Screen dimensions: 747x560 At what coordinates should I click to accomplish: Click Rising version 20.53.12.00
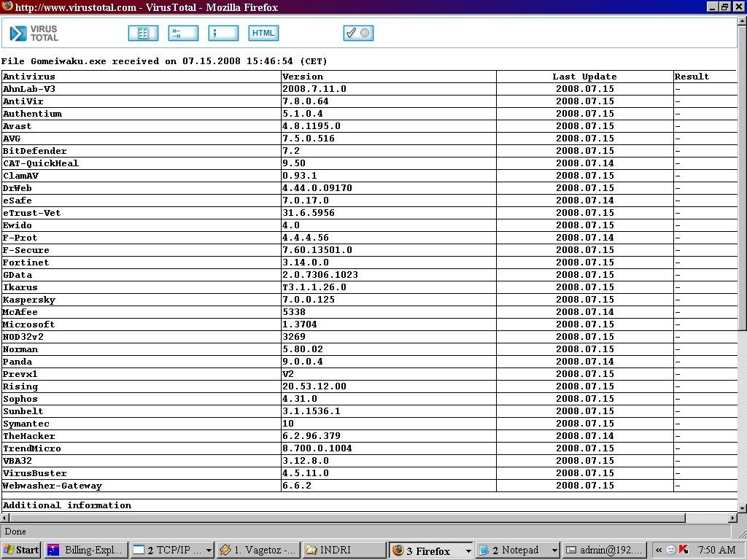(x=314, y=386)
